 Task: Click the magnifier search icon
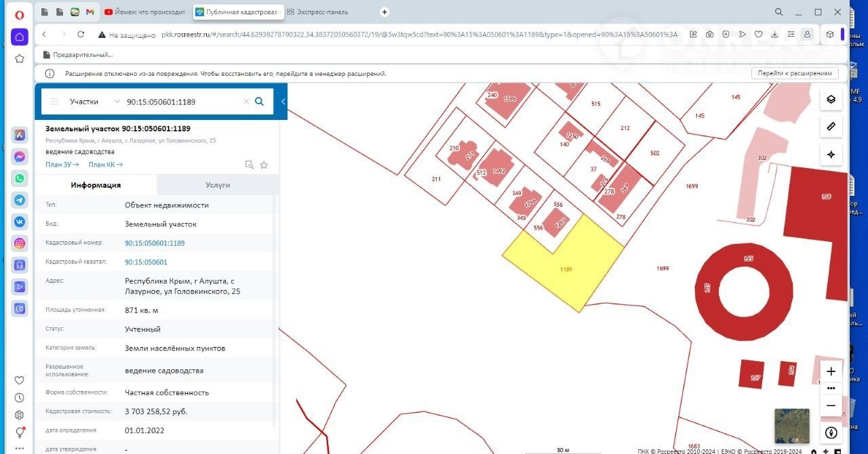pos(259,102)
